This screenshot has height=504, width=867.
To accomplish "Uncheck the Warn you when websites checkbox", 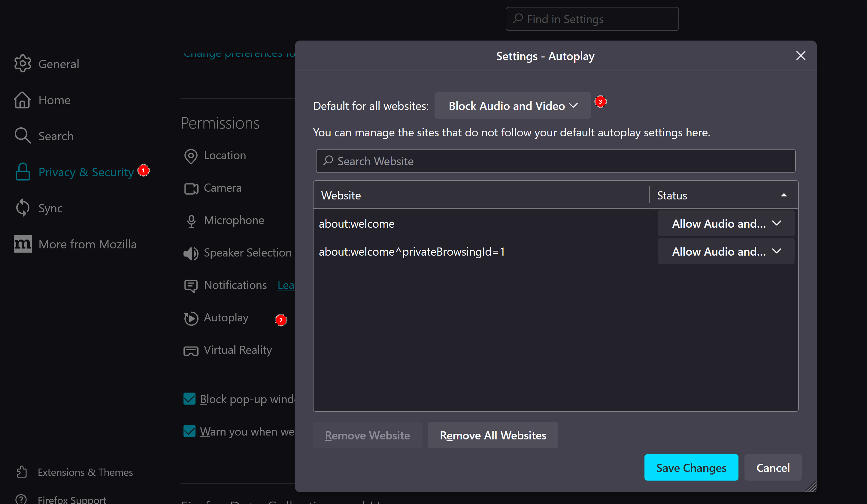I will point(189,431).
